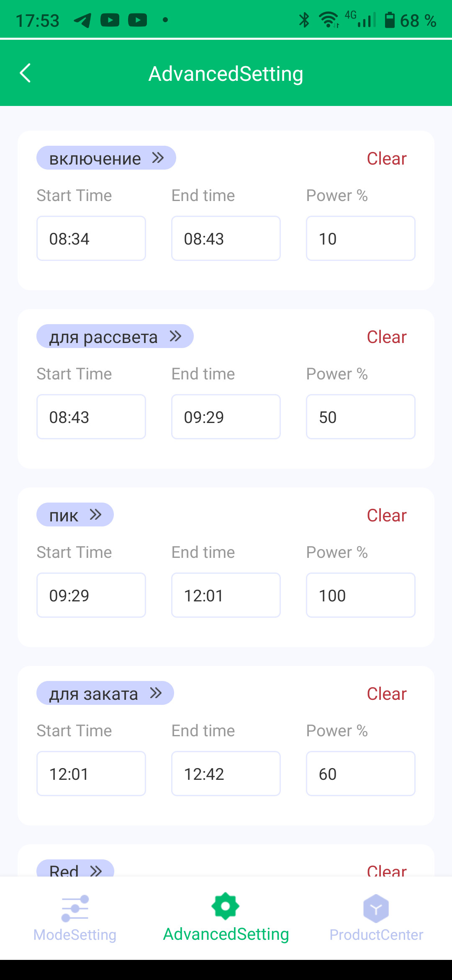
Task: Change для рассвета end time 09:29
Action: (x=226, y=417)
